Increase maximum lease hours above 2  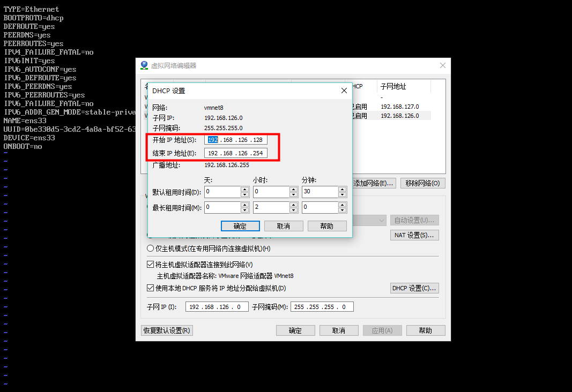click(293, 205)
